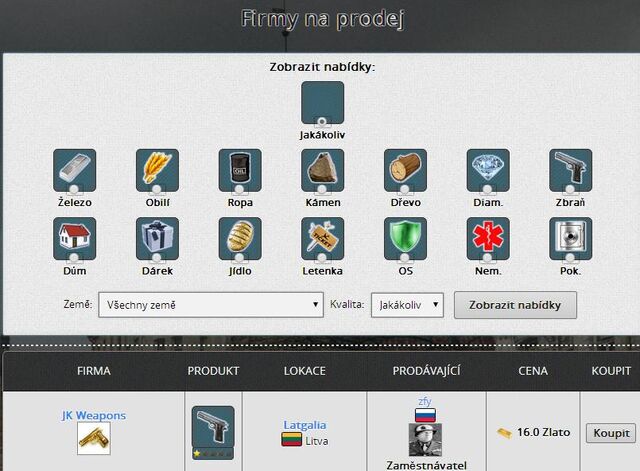Click the Obilí grain icon

157,170
